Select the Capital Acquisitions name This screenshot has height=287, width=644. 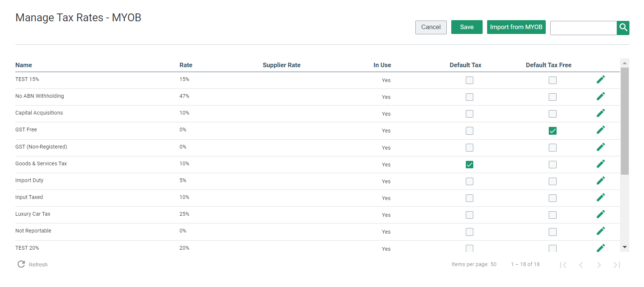[x=39, y=113]
